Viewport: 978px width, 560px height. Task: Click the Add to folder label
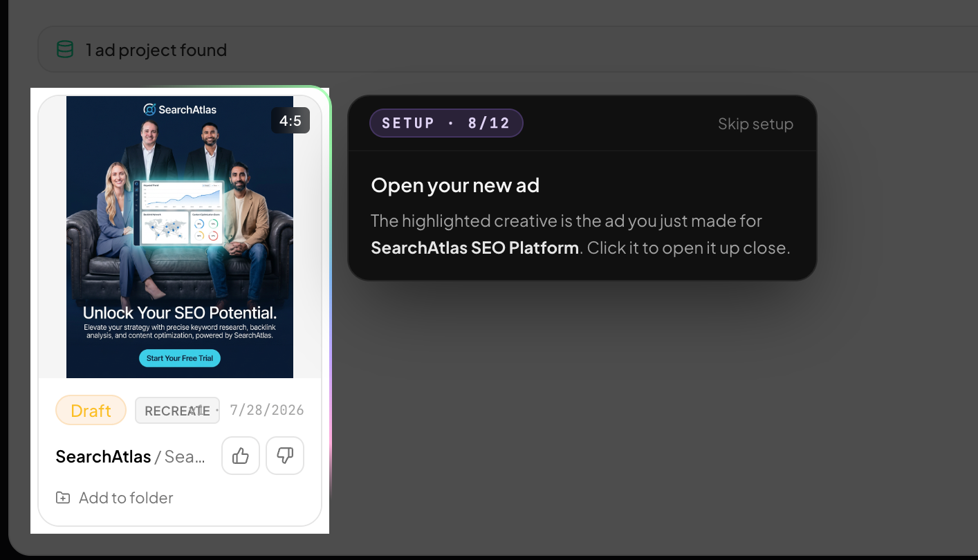click(126, 498)
